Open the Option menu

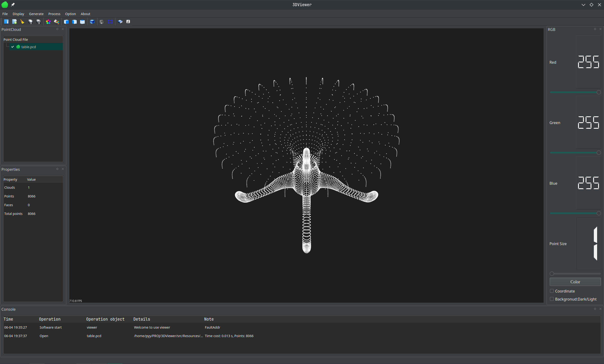(70, 14)
